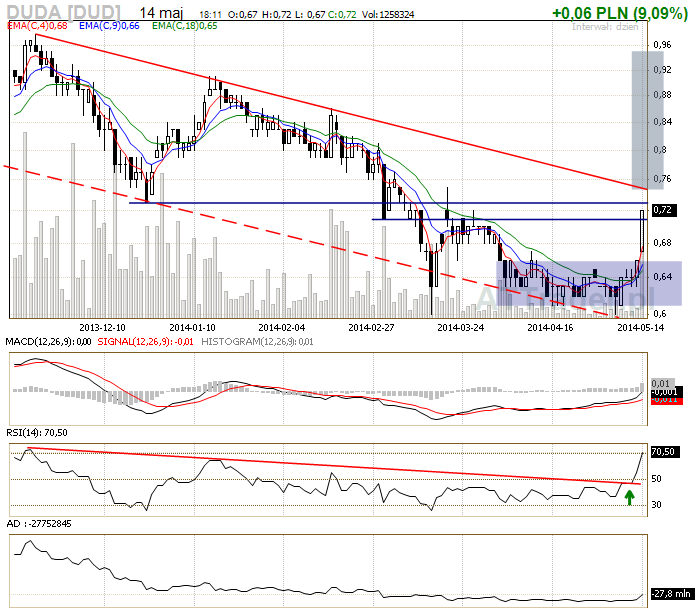Click the 2013-12-10 date axis label
The height and width of the screenshot is (613, 700).
pos(102,328)
